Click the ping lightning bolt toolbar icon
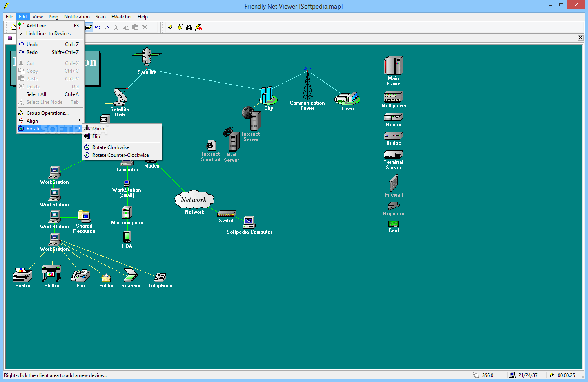 pos(170,27)
